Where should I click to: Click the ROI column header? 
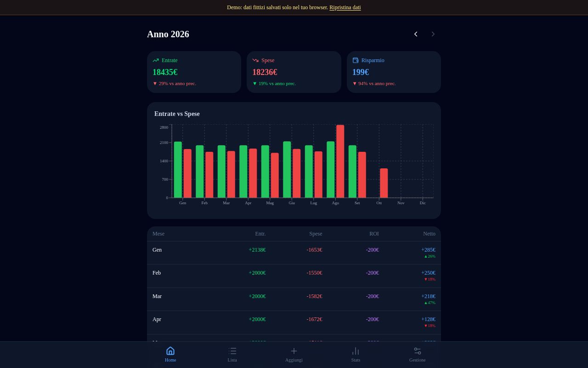(x=374, y=234)
